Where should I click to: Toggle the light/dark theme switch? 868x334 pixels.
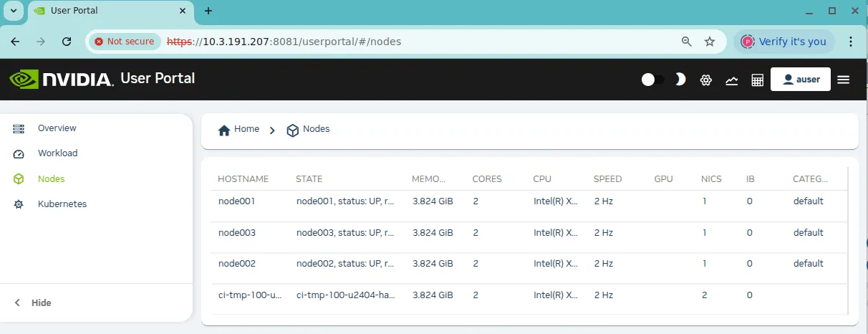click(x=652, y=80)
